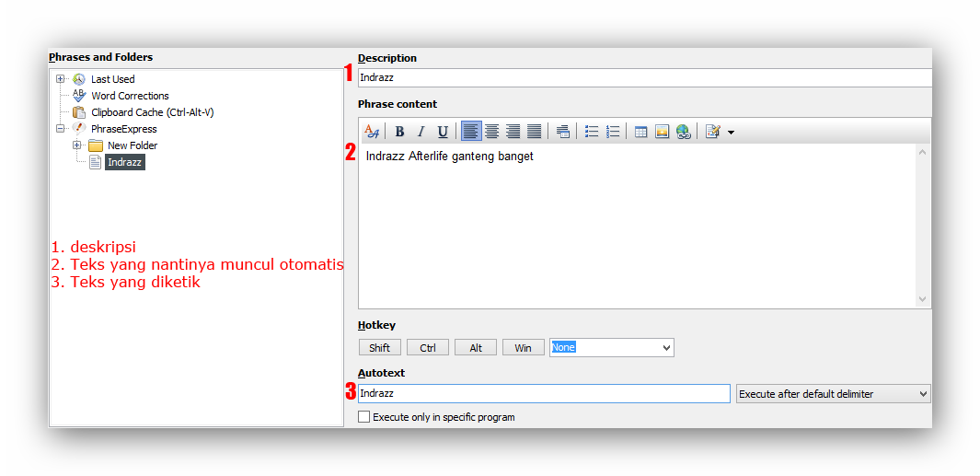Viewport: 980px width, 476px height.
Task: Insert a picture into phrase
Action: (662, 132)
